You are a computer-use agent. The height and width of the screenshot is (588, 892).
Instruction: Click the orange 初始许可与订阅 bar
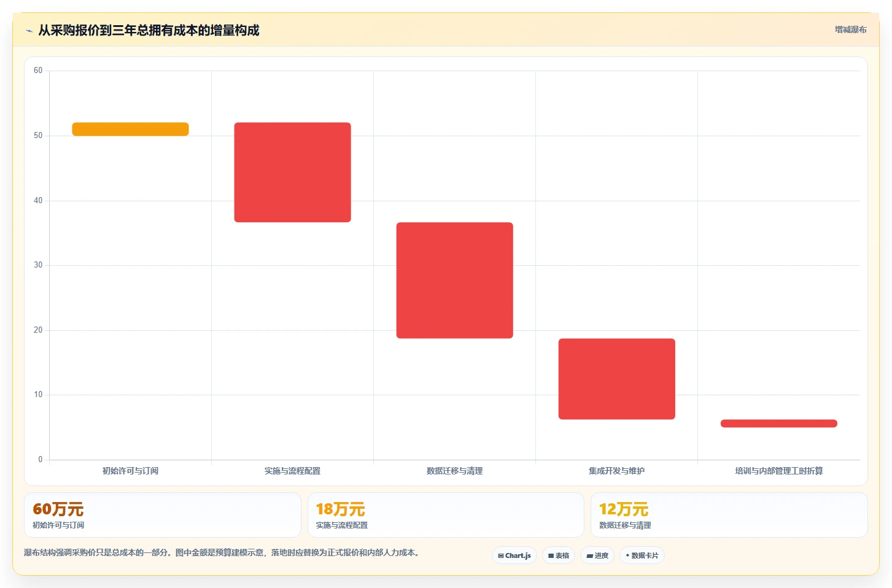(130, 129)
